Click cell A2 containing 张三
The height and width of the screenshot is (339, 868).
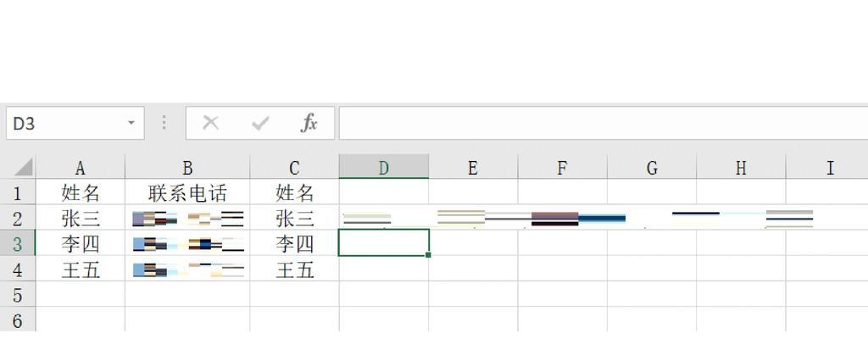point(80,219)
